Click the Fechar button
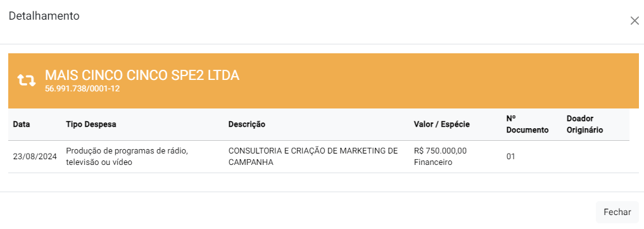 point(617,212)
